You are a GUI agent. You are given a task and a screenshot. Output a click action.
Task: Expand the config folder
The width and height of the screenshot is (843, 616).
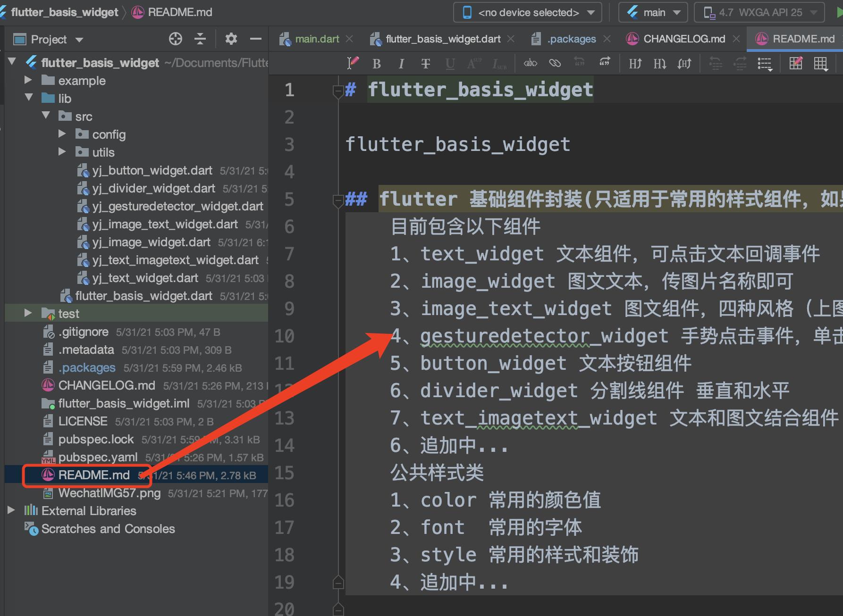[62, 134]
